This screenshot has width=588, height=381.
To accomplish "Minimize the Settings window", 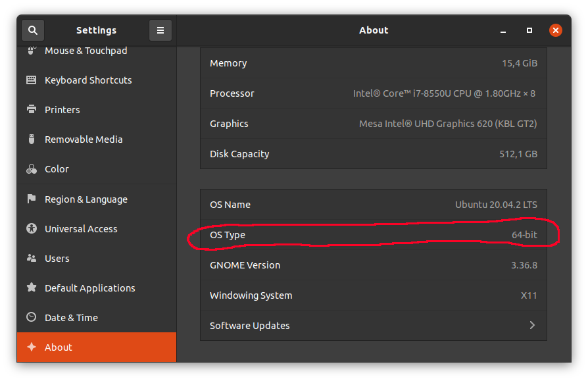I will (x=503, y=30).
